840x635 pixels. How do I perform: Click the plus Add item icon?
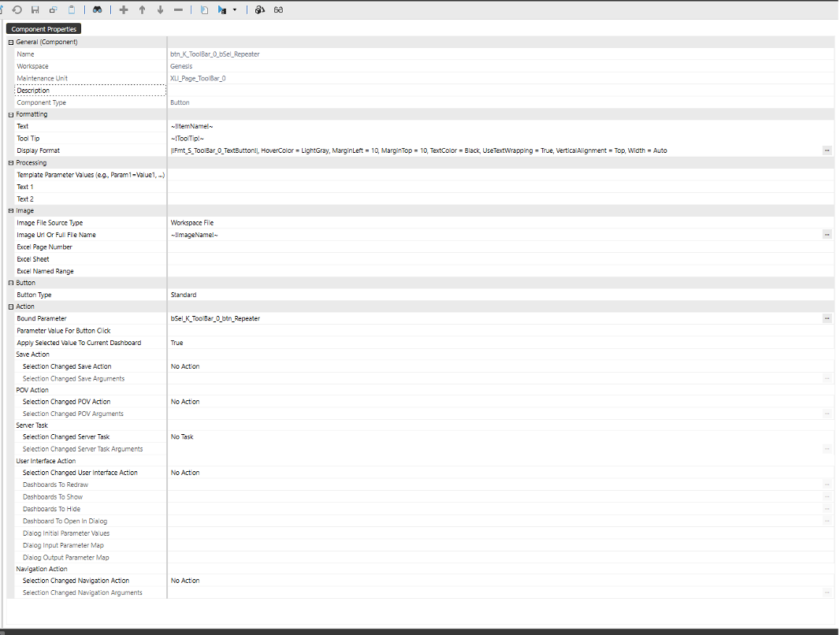pyautogui.click(x=124, y=9)
